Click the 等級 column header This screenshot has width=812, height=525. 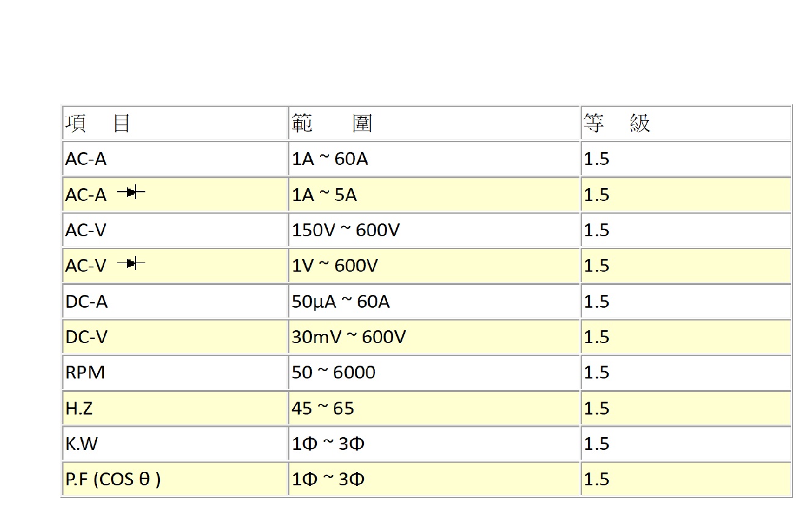(x=617, y=124)
